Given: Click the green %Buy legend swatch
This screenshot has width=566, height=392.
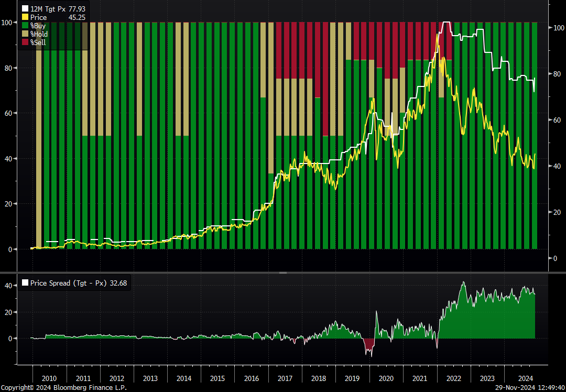Looking at the screenshot, I should click(x=25, y=26).
